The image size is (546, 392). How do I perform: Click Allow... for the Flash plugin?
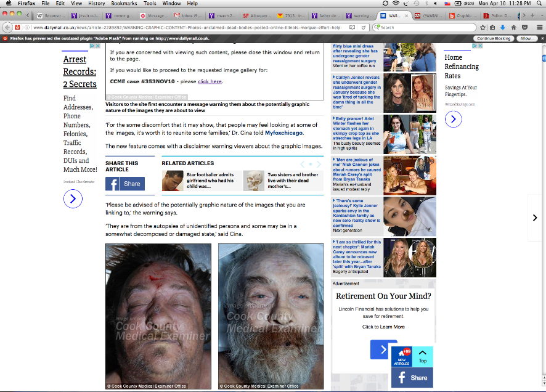click(527, 38)
